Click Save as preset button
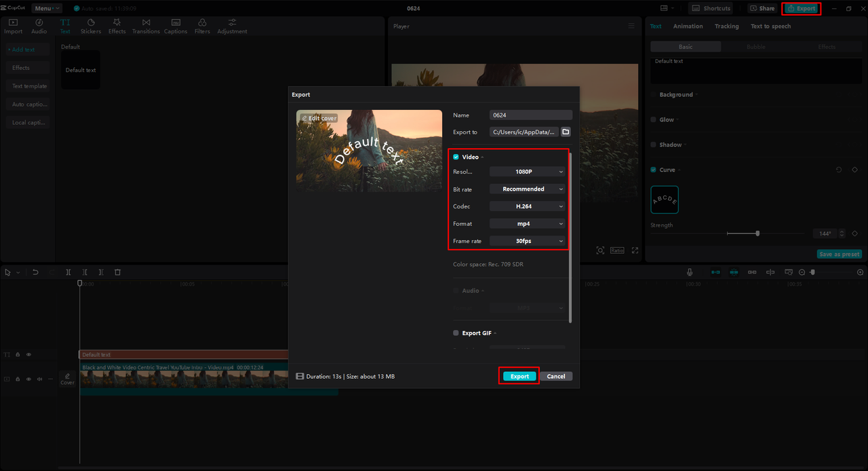The height and width of the screenshot is (471, 868). tap(840, 254)
